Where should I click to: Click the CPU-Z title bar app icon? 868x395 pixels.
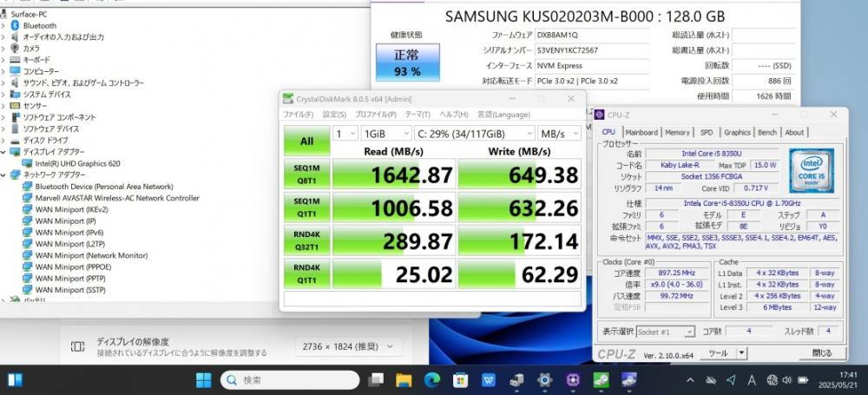(600, 115)
